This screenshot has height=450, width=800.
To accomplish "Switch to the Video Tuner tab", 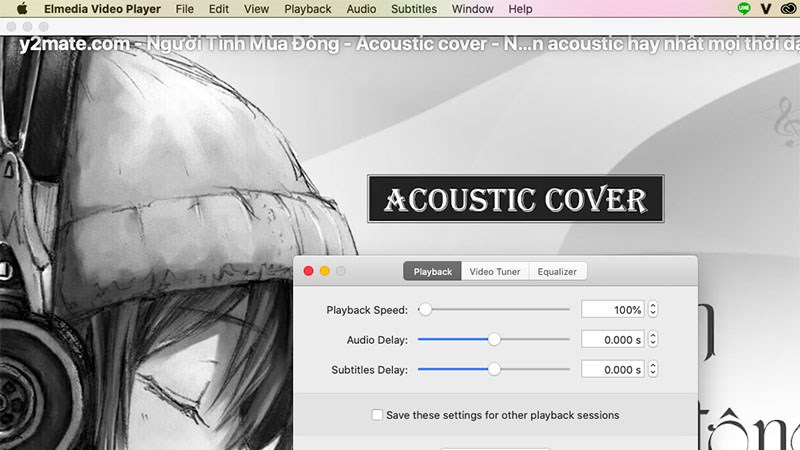I will point(495,271).
